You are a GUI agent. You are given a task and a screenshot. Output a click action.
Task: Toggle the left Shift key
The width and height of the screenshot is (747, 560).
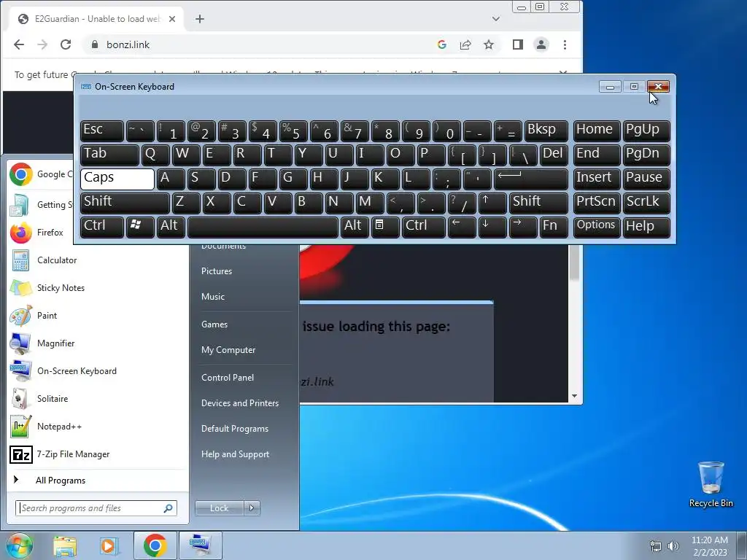tap(125, 203)
